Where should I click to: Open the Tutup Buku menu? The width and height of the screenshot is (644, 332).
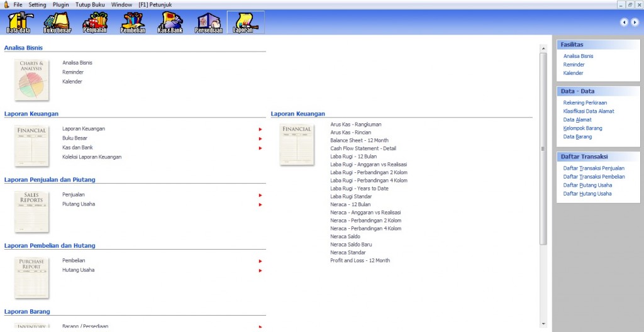point(91,4)
